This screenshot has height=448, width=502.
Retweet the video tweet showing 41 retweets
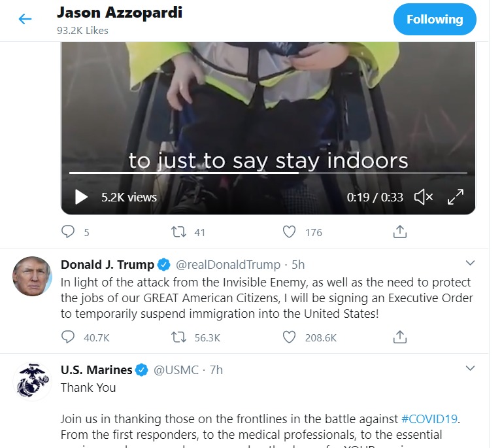coord(178,232)
